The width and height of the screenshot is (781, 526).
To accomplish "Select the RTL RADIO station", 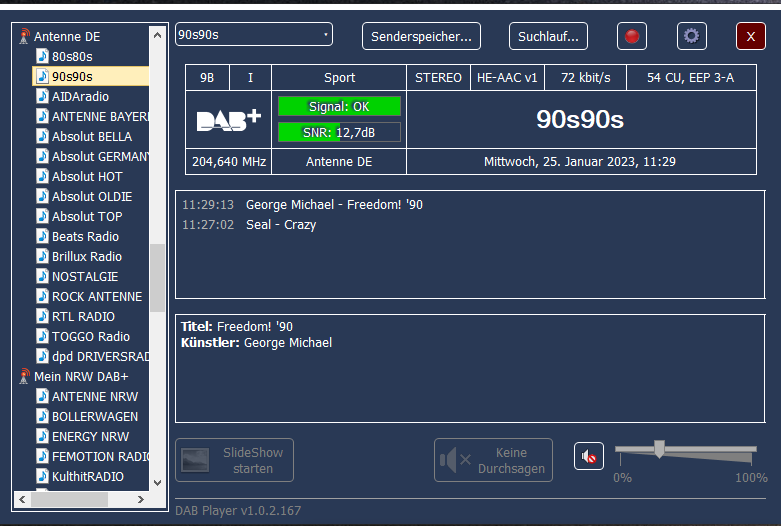I will [83, 316].
